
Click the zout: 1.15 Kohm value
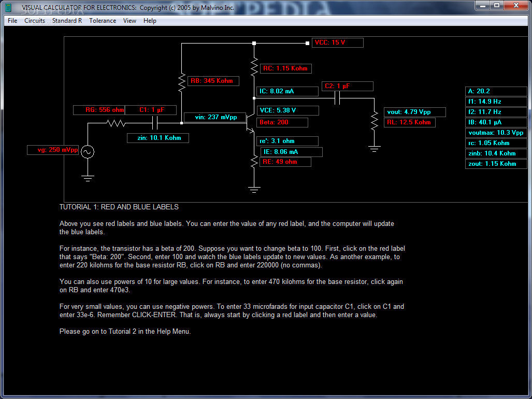tap(496, 164)
